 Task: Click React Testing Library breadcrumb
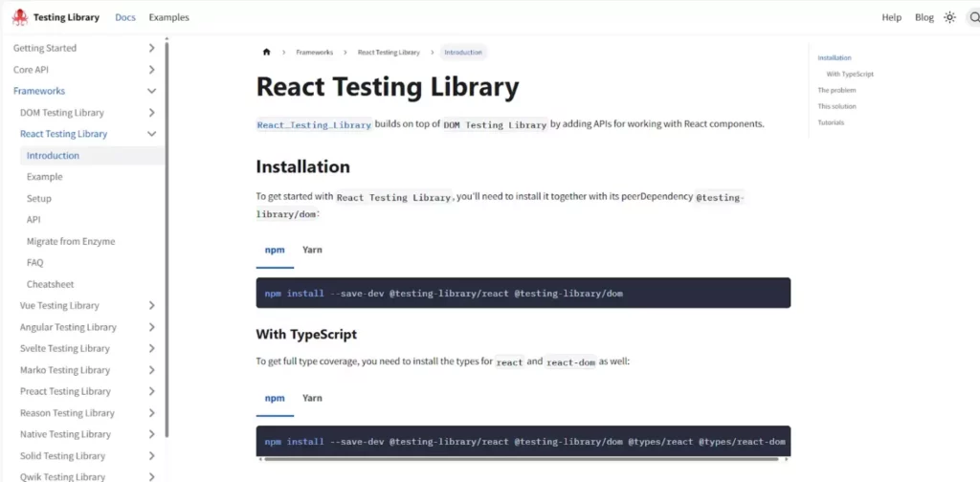pos(389,53)
